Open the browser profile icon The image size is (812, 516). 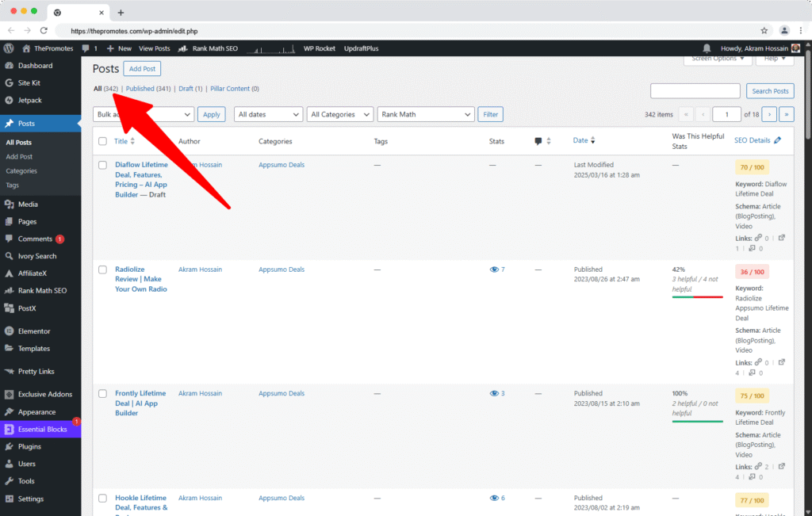[784, 31]
